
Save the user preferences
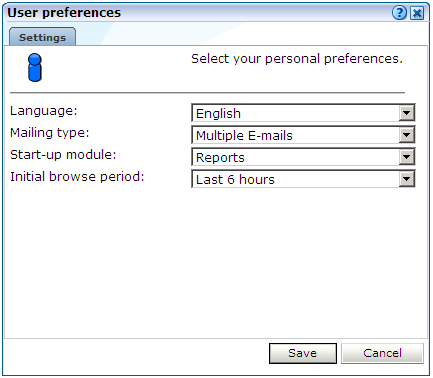[303, 353]
